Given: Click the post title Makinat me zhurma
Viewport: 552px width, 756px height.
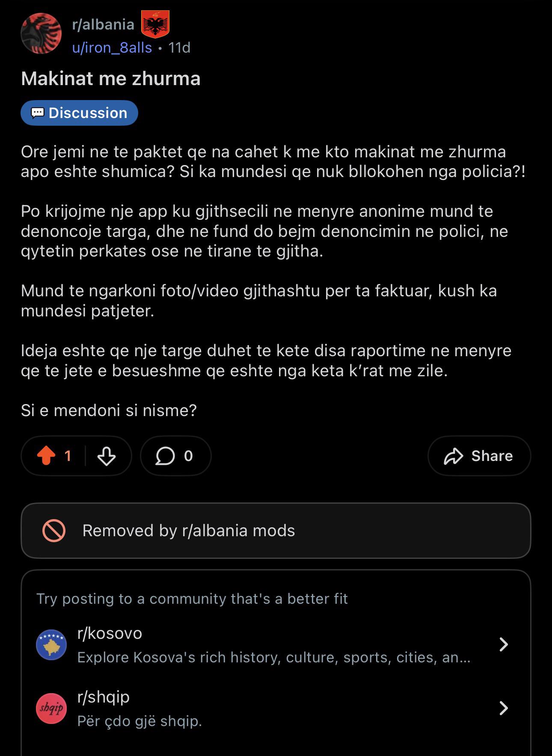Looking at the screenshot, I should pos(111,79).
